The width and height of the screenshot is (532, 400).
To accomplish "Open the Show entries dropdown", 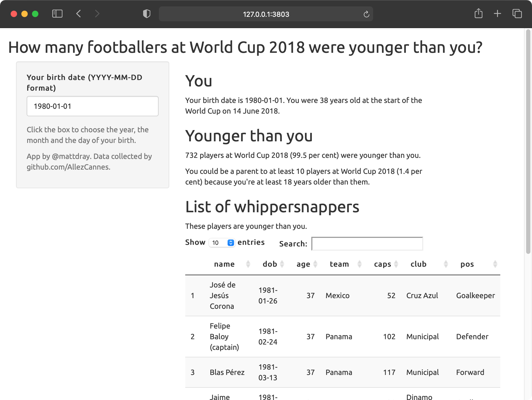I will coord(222,242).
